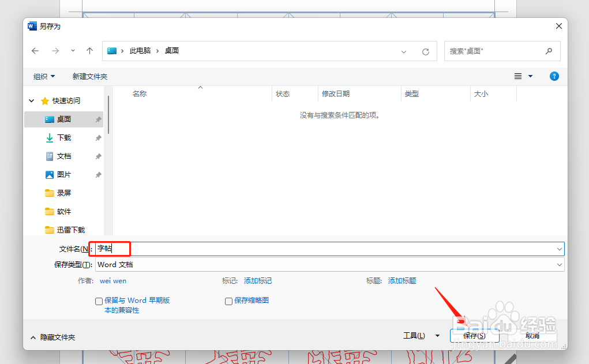589x364 pixels.
Task: Click the forward navigation arrow
Action: point(55,51)
